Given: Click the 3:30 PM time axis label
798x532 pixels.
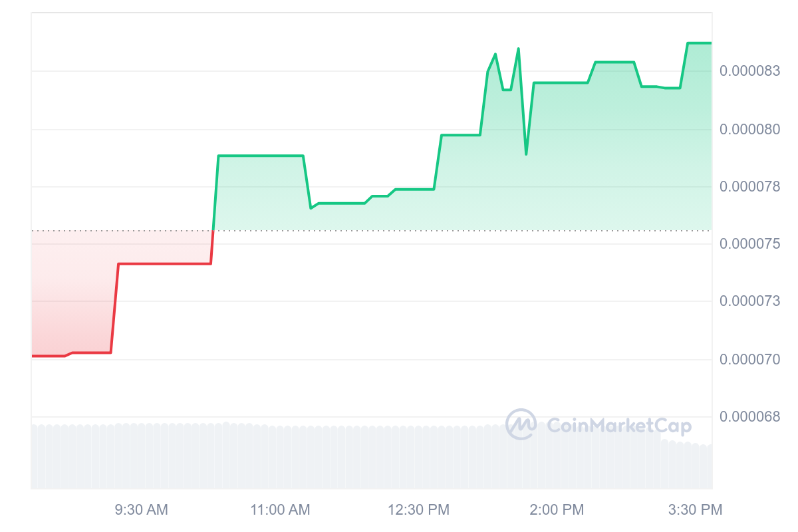Looking at the screenshot, I should point(695,510).
